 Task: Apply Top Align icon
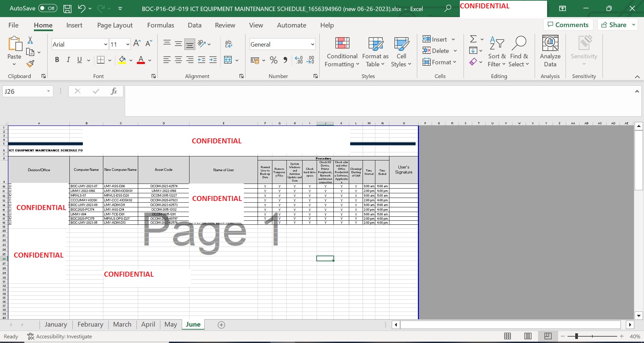coord(167,44)
